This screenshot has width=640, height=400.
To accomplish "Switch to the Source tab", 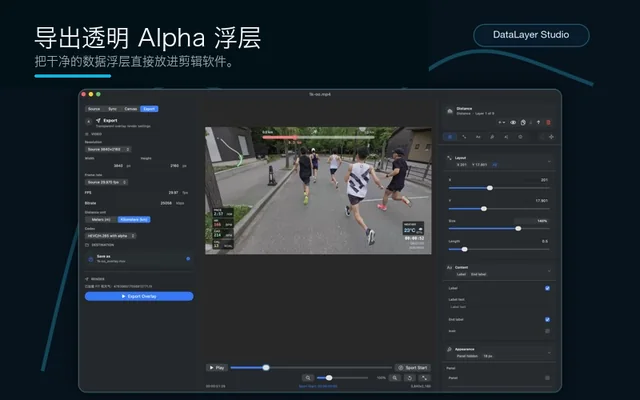I will click(94, 109).
